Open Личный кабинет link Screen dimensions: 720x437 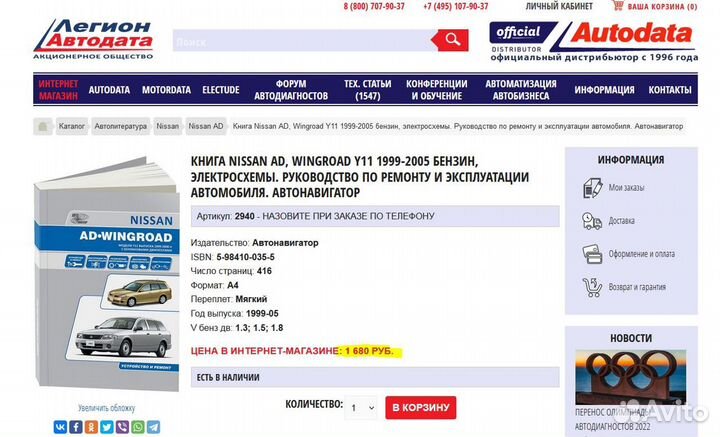559,6
